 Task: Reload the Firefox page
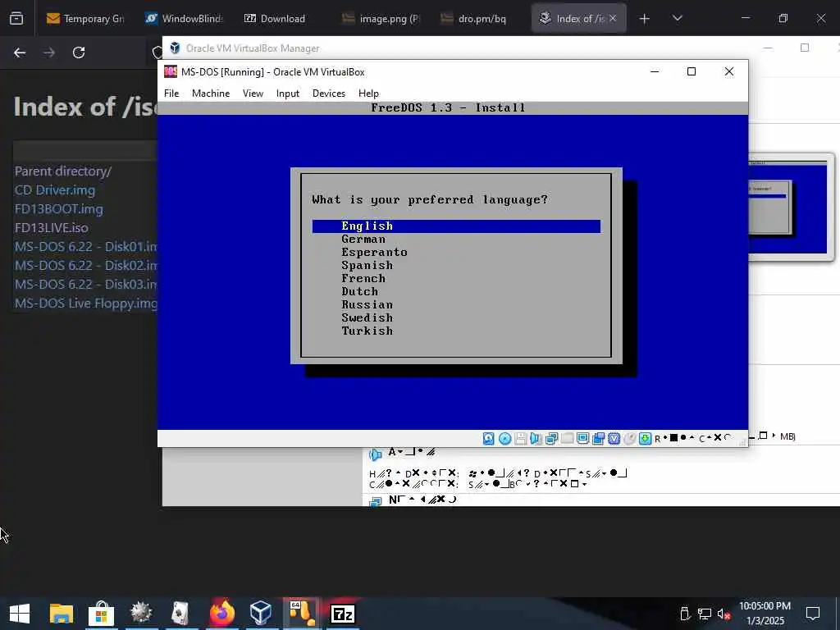(79, 52)
